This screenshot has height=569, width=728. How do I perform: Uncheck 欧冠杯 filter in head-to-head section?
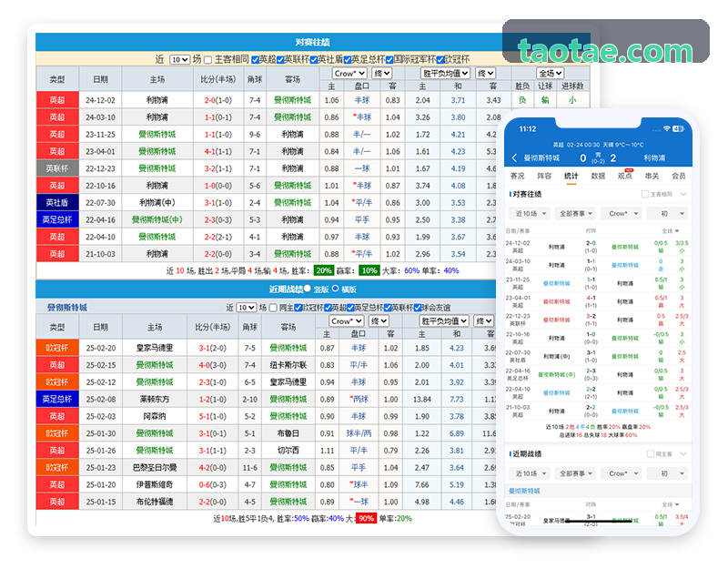(x=440, y=60)
